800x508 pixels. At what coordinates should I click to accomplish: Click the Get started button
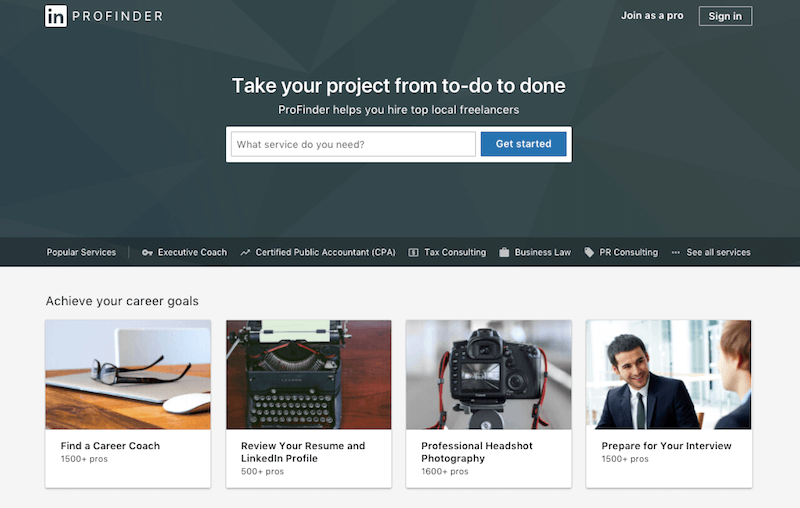(x=523, y=144)
